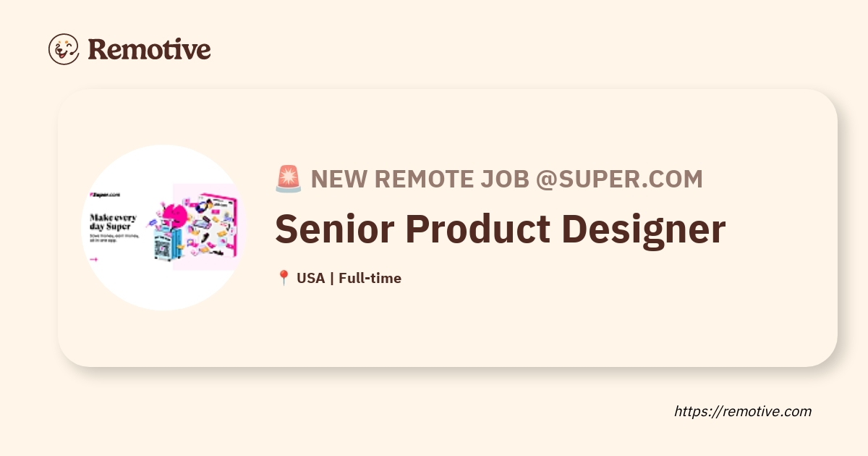Click the red siren emoji icon
The width and height of the screenshot is (868, 456).
(289, 179)
